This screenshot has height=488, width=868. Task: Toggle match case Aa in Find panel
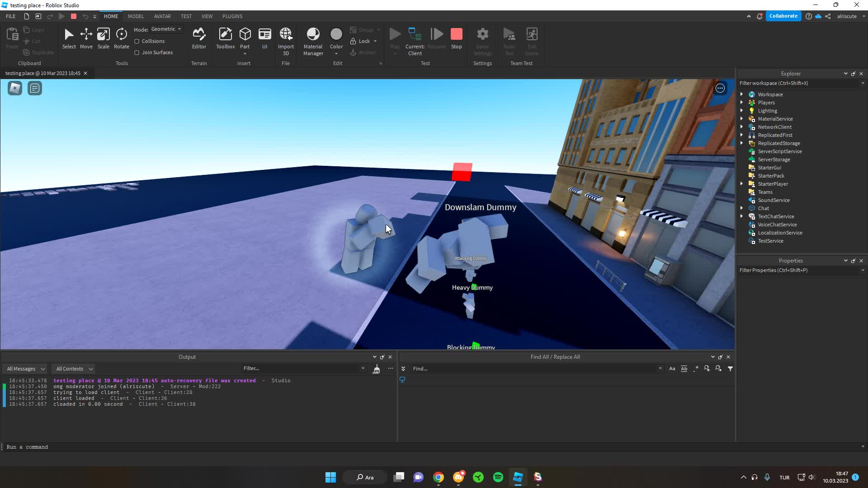[x=672, y=369]
